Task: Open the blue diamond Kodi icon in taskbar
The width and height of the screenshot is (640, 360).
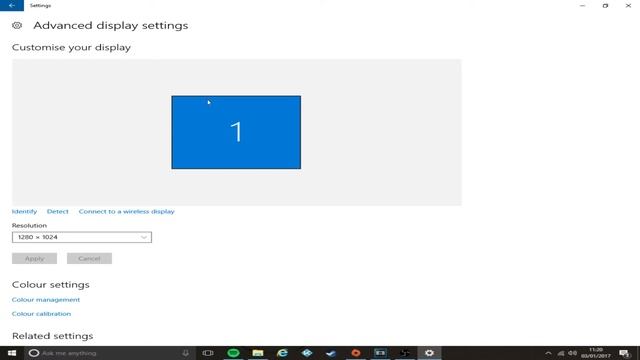Action: click(307, 353)
